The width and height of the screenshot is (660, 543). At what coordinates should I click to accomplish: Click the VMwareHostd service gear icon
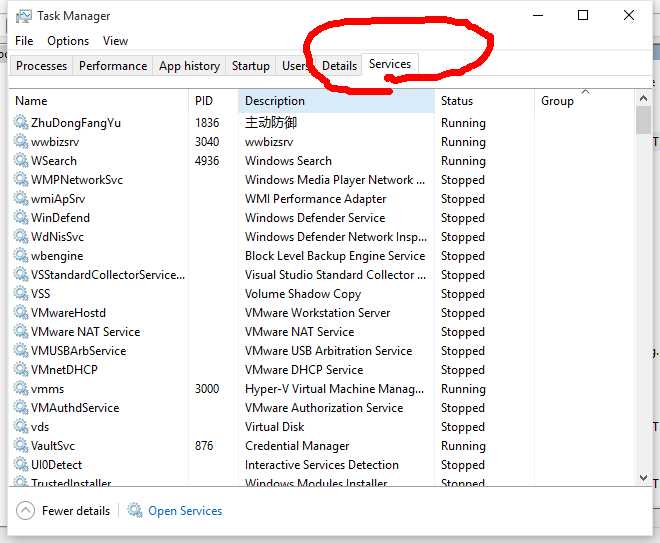click(21, 312)
